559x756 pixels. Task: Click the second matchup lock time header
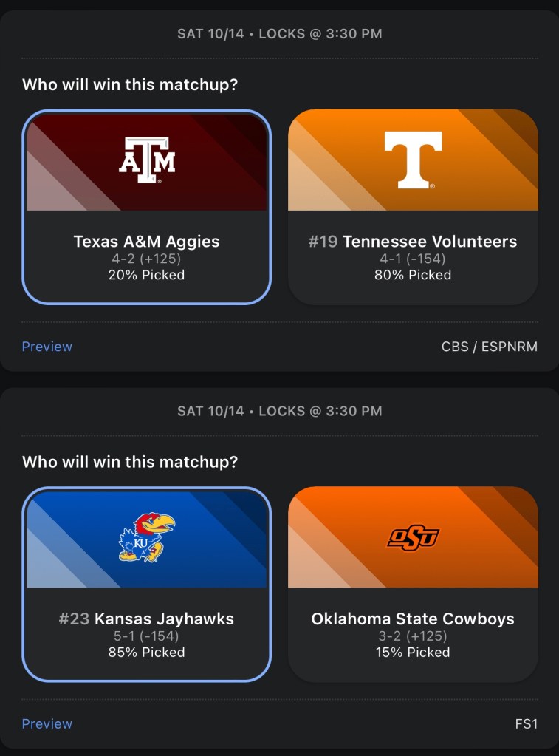click(280, 411)
